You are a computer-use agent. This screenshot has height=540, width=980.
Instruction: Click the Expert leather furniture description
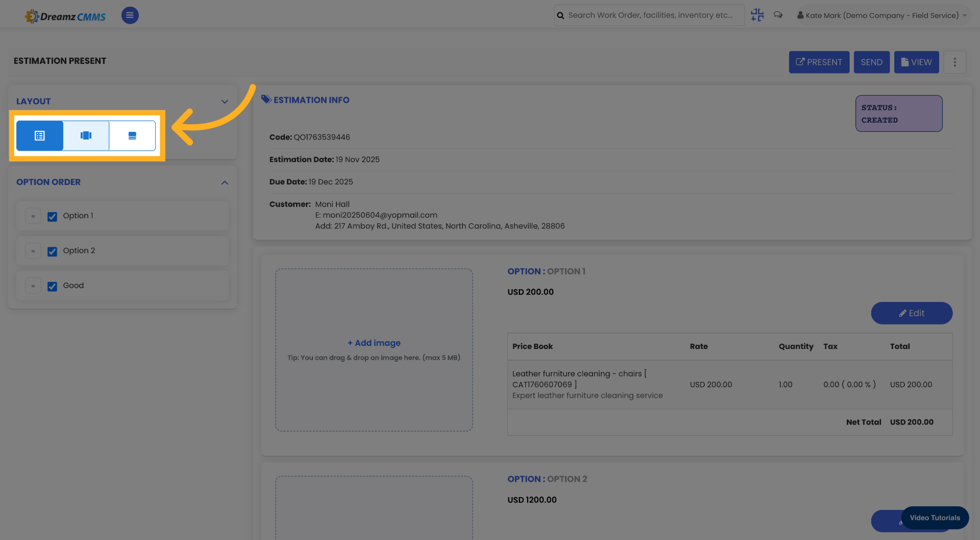587,395
